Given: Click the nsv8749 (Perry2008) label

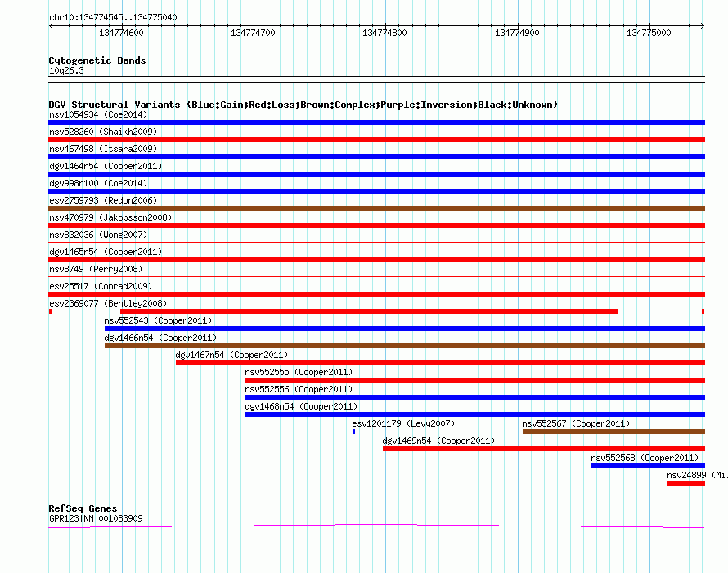Looking at the screenshot, I should (x=96, y=269).
